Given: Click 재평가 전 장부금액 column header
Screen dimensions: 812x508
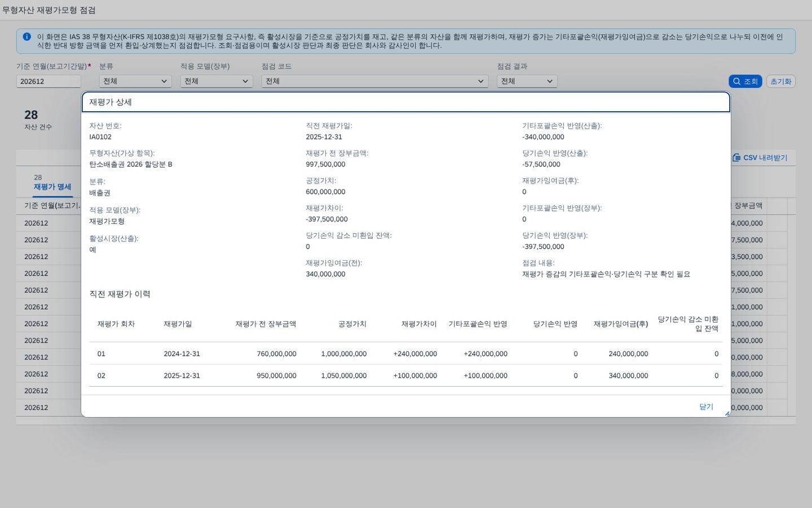Looking at the screenshot, I should click(x=266, y=324).
